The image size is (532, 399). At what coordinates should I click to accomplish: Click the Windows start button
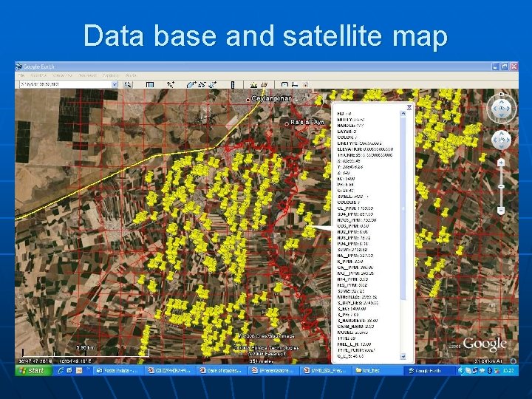[x=33, y=370]
